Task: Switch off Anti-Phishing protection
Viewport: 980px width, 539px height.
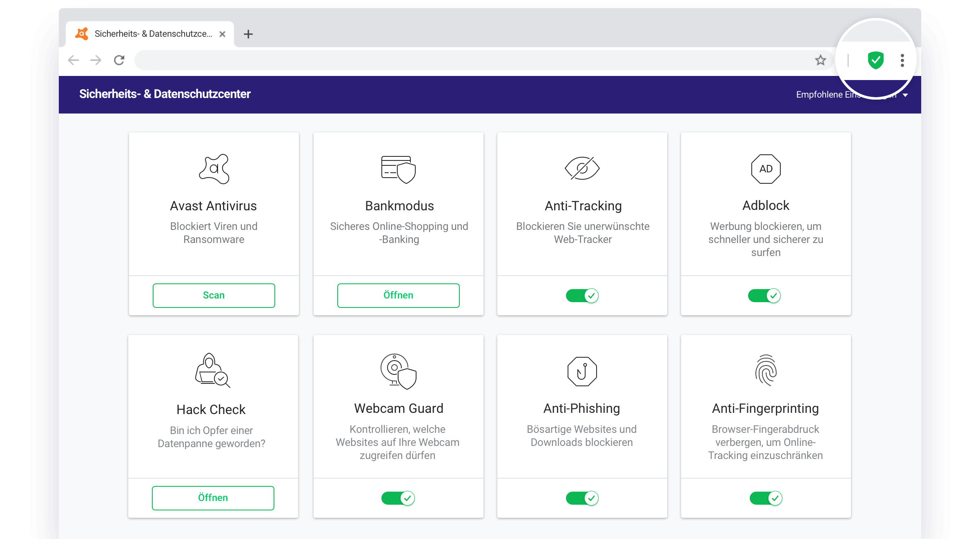Action: pyautogui.click(x=582, y=498)
